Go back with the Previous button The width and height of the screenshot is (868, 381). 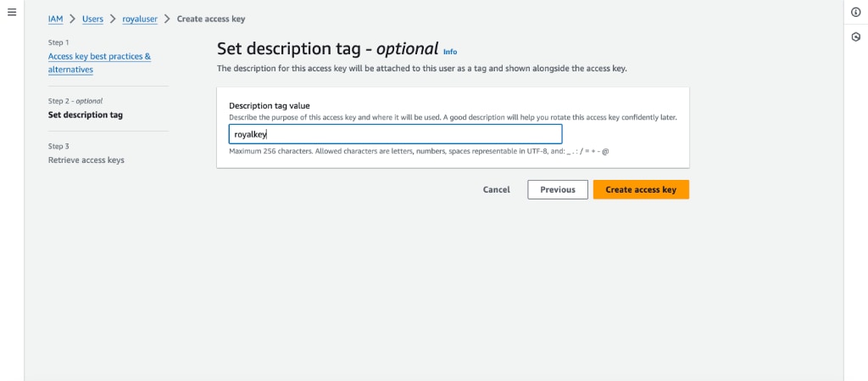coord(558,189)
